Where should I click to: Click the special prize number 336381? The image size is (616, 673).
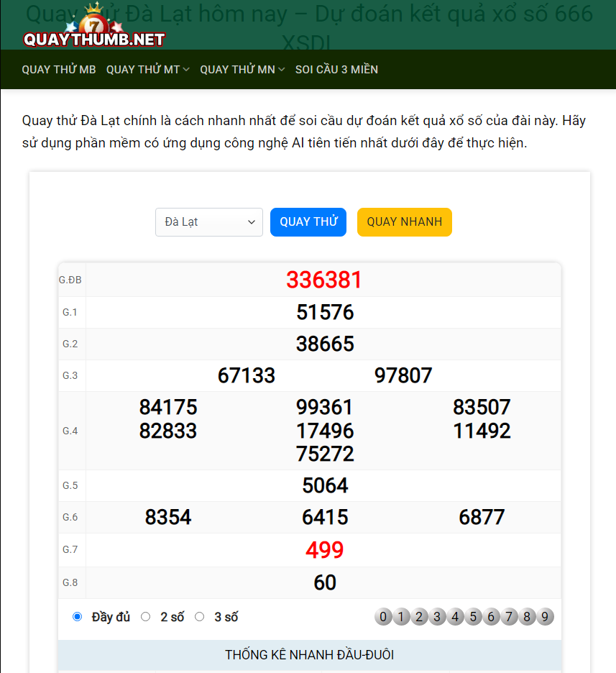point(324,280)
